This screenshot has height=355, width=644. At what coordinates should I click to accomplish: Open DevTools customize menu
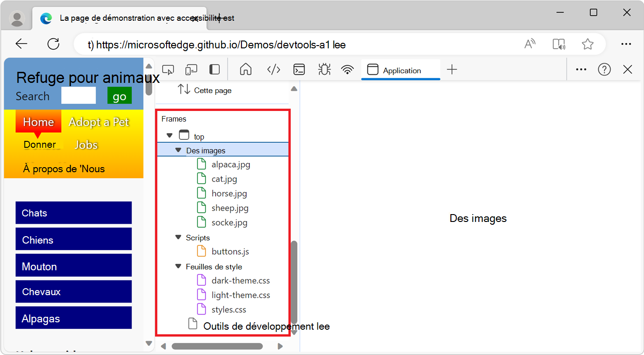581,69
